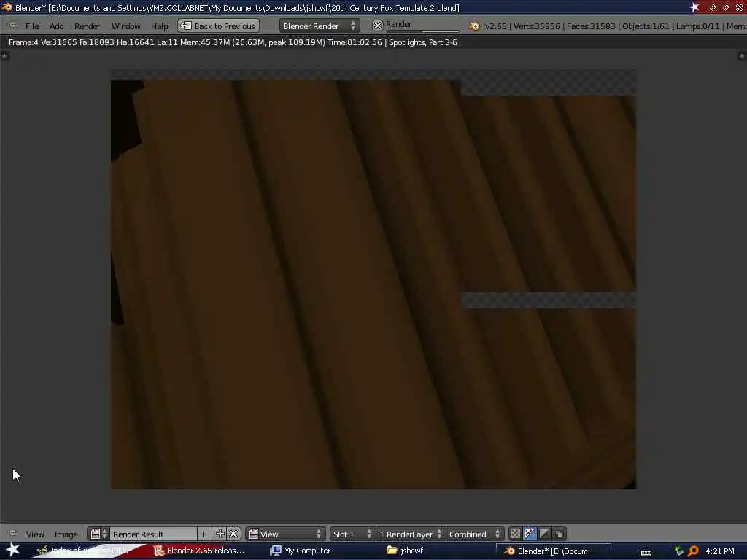Screen dimensions: 747x560
Task: Open the Render menu in header
Action: [x=87, y=26]
